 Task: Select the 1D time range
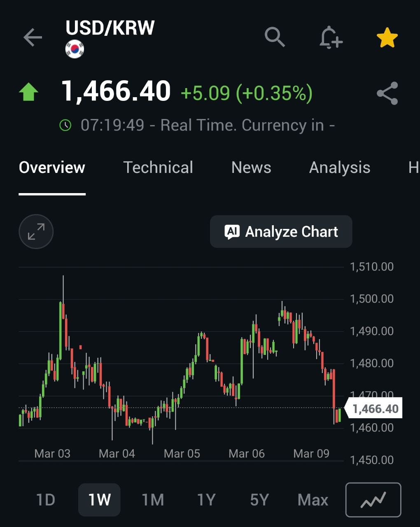(x=46, y=500)
